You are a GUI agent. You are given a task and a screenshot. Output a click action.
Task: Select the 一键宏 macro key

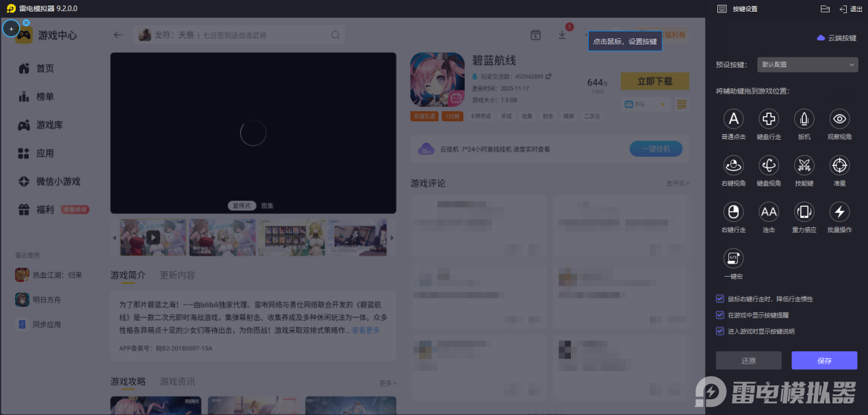(x=733, y=258)
